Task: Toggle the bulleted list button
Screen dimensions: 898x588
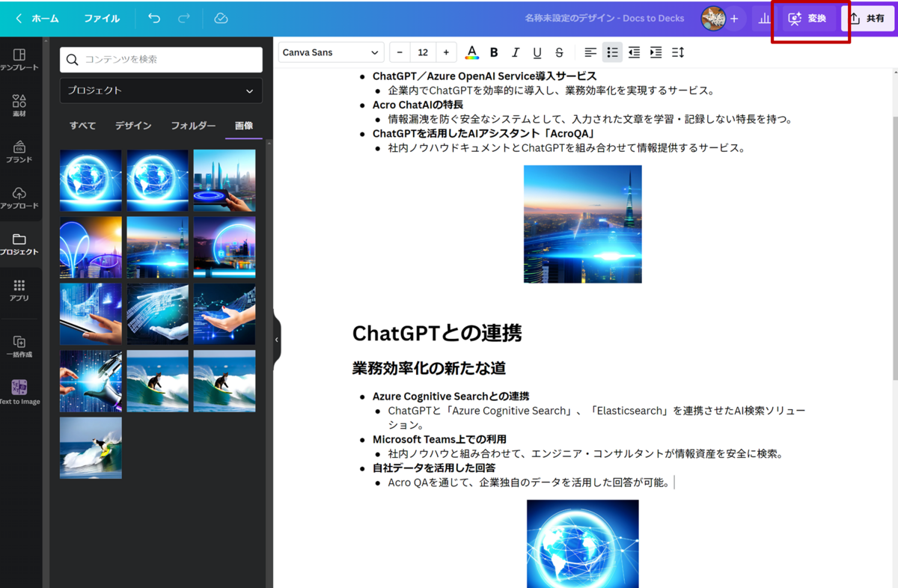Action: [x=612, y=52]
